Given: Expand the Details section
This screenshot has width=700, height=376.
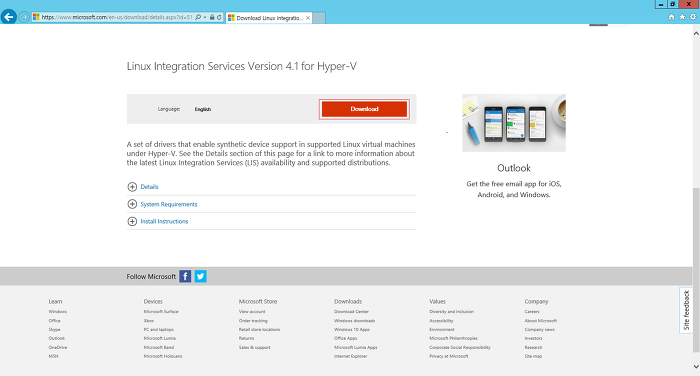Looking at the screenshot, I should pos(149,187).
